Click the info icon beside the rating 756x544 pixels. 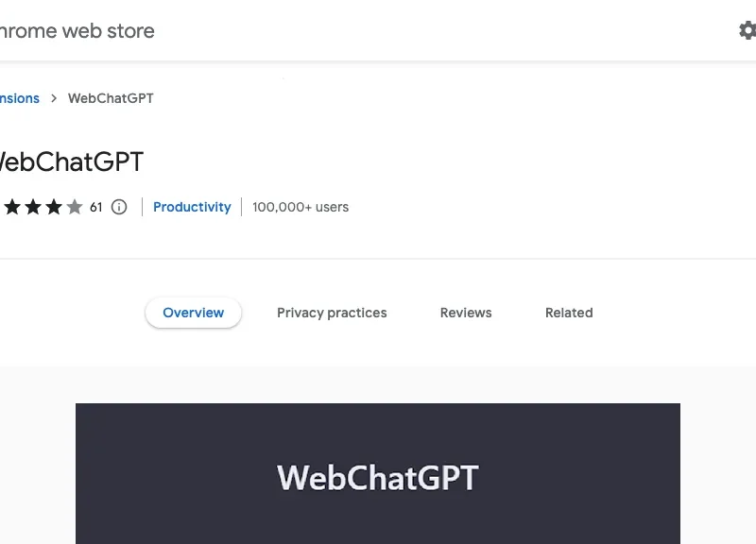[119, 207]
